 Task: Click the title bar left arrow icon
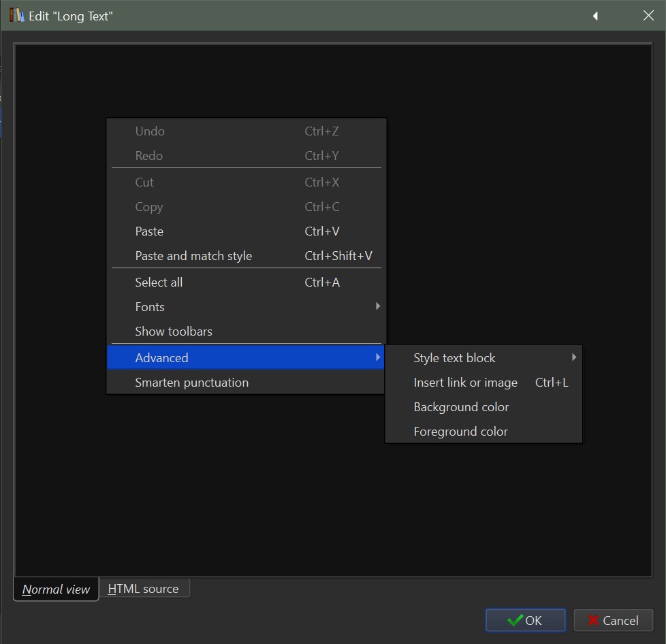[595, 16]
